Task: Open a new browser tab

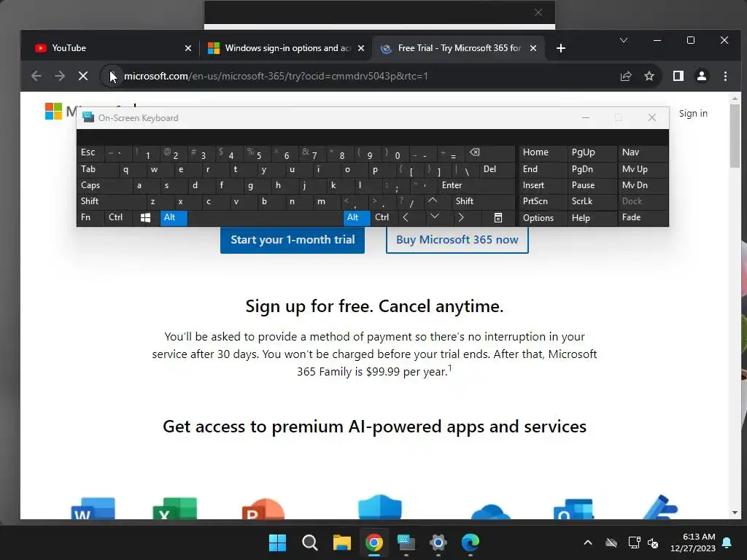Action: [x=561, y=48]
